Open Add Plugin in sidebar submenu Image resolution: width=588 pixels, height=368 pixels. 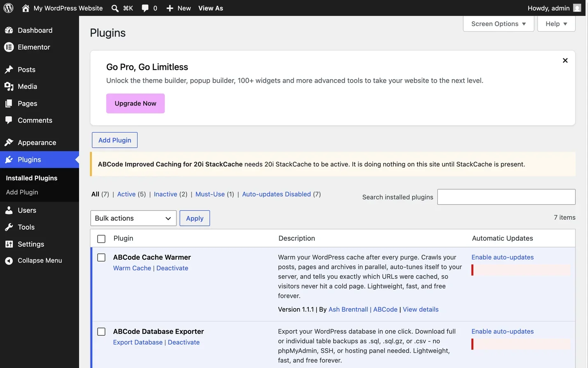click(22, 192)
